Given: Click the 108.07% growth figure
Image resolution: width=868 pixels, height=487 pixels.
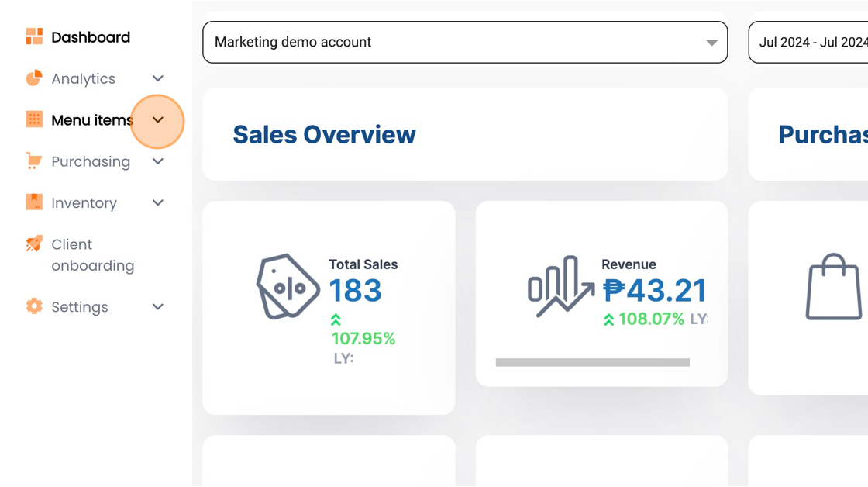Looking at the screenshot, I should (x=651, y=319).
